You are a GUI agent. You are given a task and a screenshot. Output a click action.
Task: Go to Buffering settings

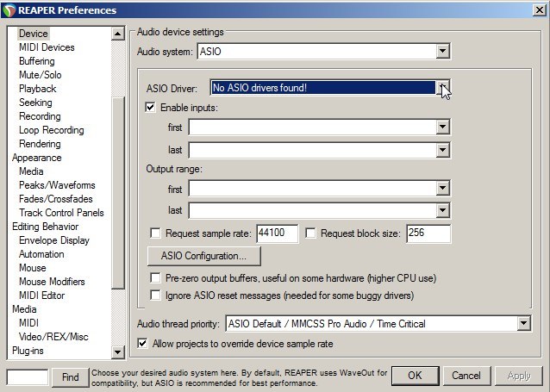point(37,61)
